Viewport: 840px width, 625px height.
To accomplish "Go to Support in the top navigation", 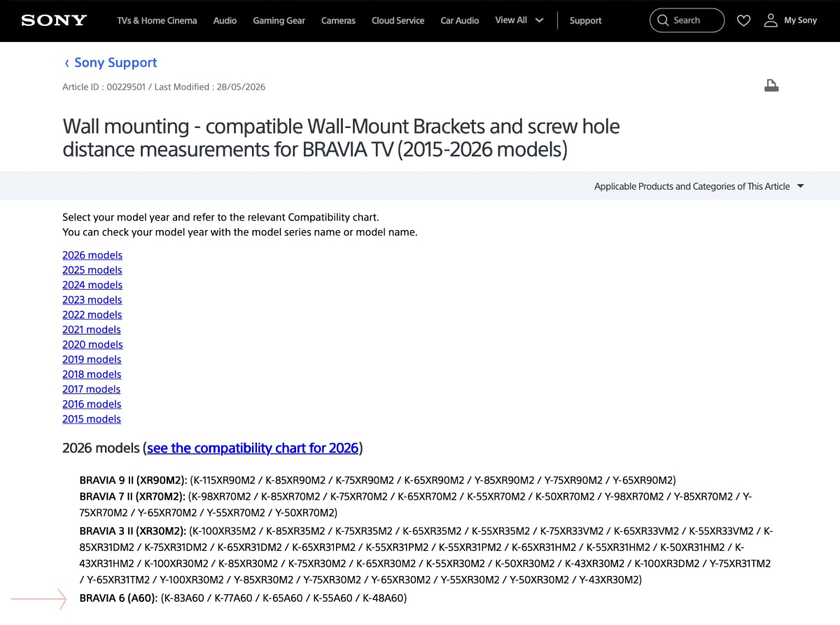I will pyautogui.click(x=585, y=20).
